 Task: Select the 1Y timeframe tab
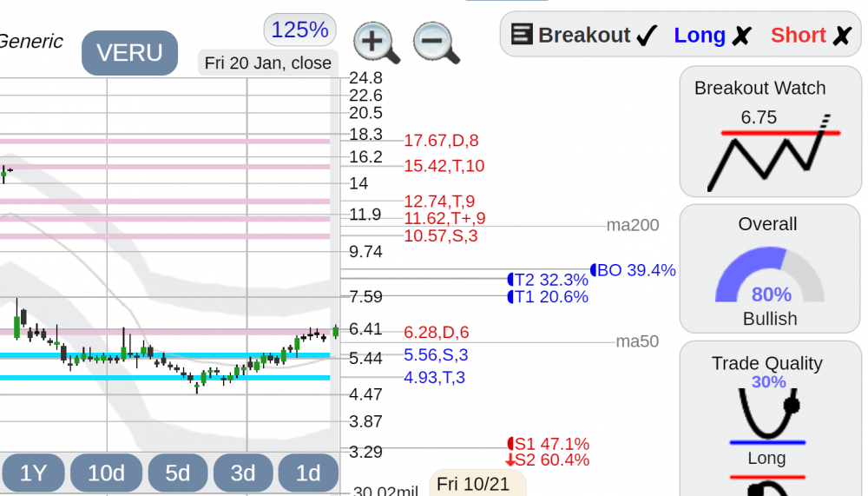point(33,473)
